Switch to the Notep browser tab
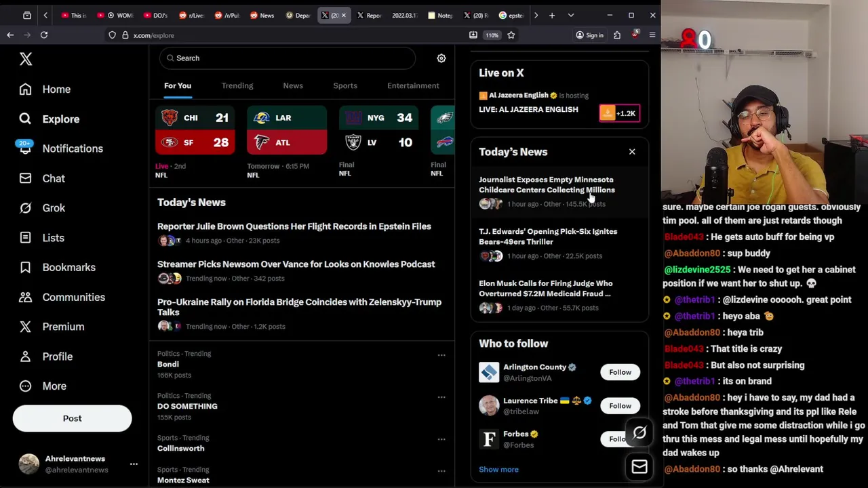Screen dimensions: 868x488 point(441,15)
